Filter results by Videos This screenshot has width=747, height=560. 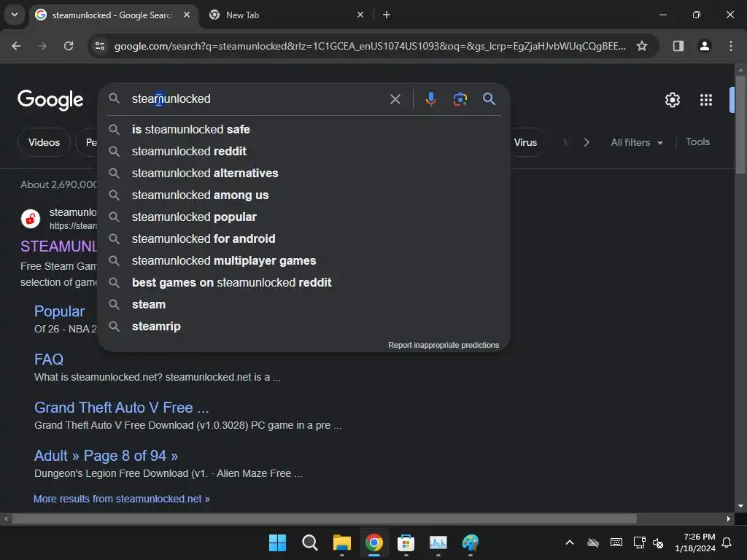point(44,142)
